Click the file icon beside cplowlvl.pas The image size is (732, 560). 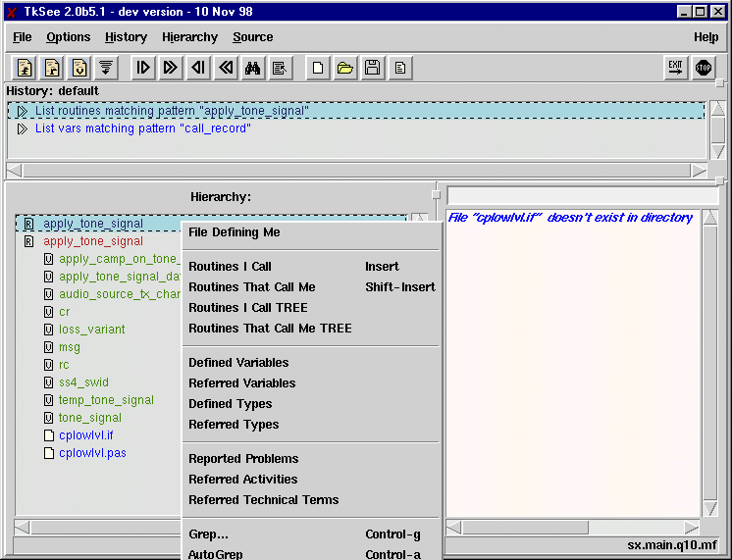pyautogui.click(x=48, y=453)
